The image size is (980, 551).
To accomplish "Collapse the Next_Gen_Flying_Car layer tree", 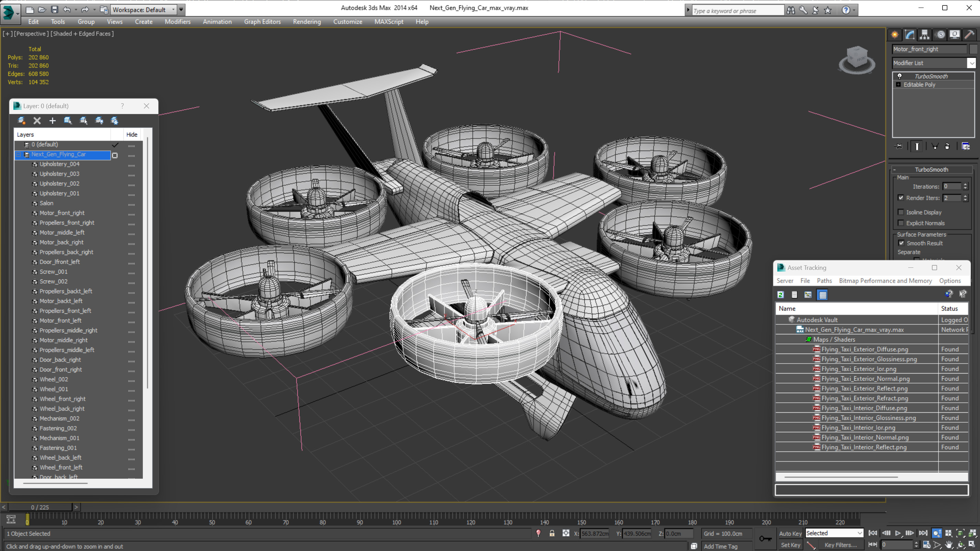I will (x=18, y=154).
